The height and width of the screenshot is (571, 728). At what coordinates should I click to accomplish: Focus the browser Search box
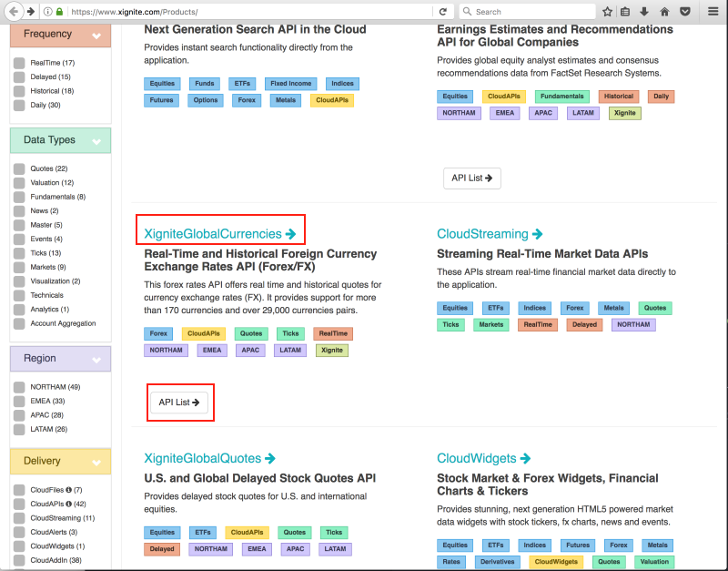point(528,12)
